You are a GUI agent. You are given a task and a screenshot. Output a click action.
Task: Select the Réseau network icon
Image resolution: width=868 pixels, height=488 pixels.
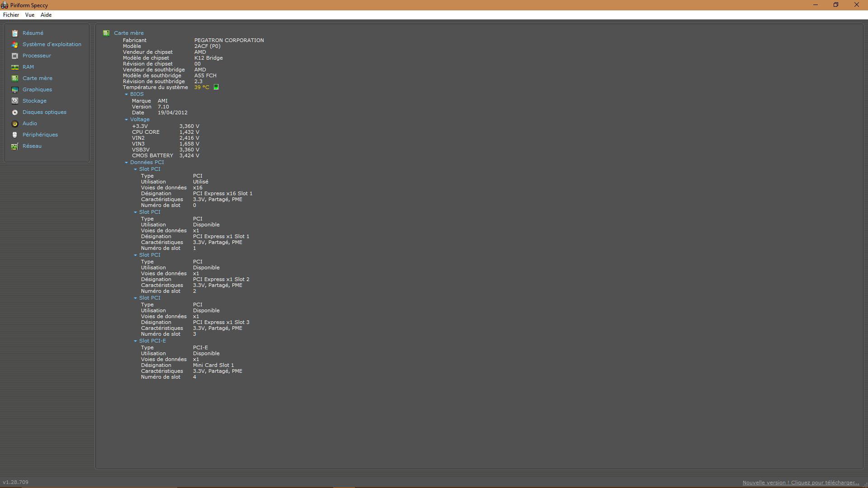15,146
